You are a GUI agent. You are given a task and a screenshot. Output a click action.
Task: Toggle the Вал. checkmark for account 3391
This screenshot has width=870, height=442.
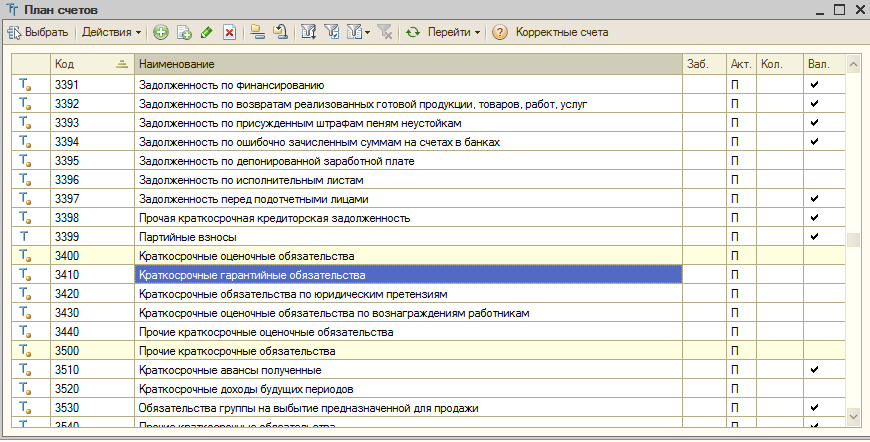tap(814, 85)
